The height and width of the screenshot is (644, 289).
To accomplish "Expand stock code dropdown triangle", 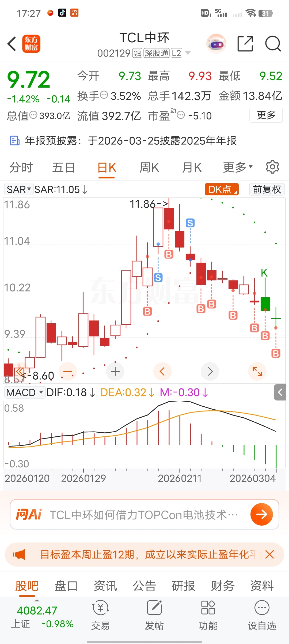I will pos(188,53).
